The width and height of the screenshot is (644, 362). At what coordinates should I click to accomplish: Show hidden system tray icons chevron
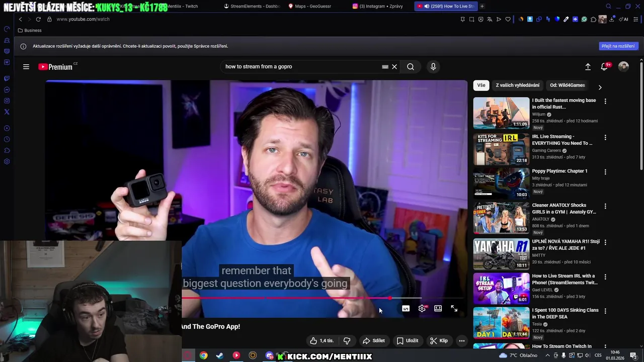click(548, 355)
